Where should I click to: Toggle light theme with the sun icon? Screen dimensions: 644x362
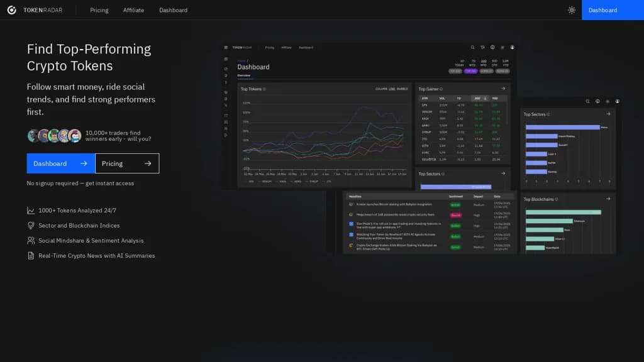pyautogui.click(x=572, y=10)
